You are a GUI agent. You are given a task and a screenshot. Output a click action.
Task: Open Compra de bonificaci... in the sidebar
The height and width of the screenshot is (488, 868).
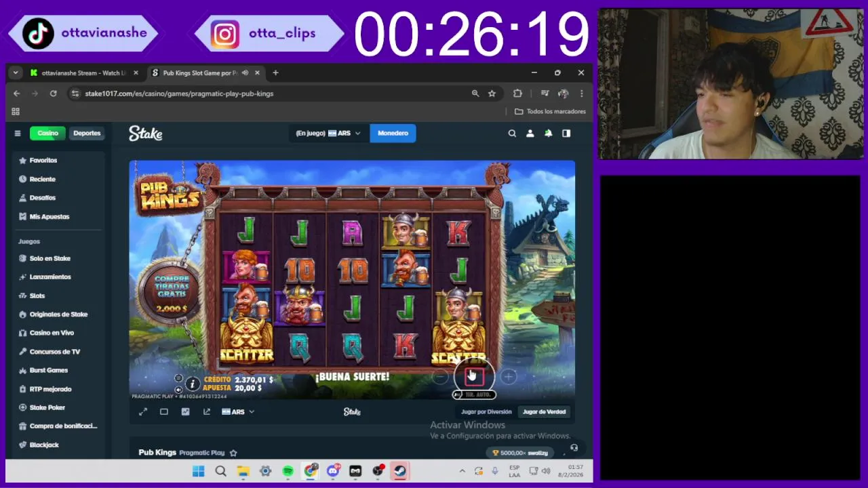pos(58,426)
